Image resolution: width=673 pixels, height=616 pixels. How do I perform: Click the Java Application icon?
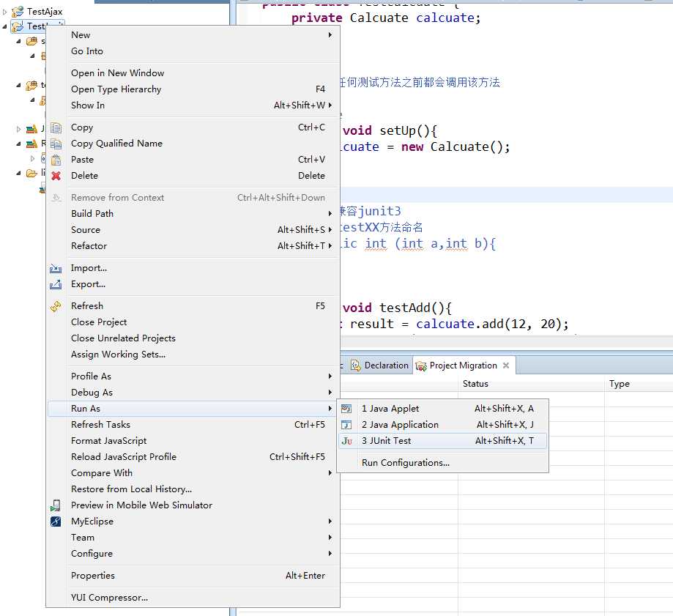click(x=346, y=425)
